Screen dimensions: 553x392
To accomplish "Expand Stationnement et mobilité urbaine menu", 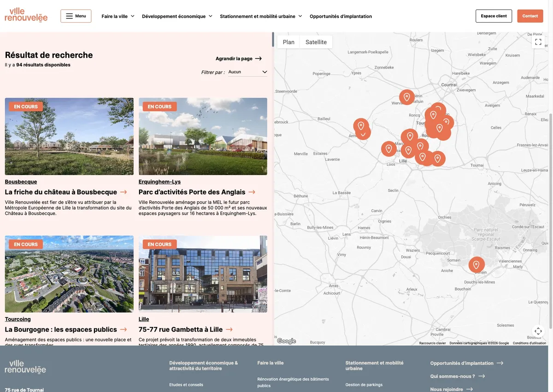I will click(261, 16).
